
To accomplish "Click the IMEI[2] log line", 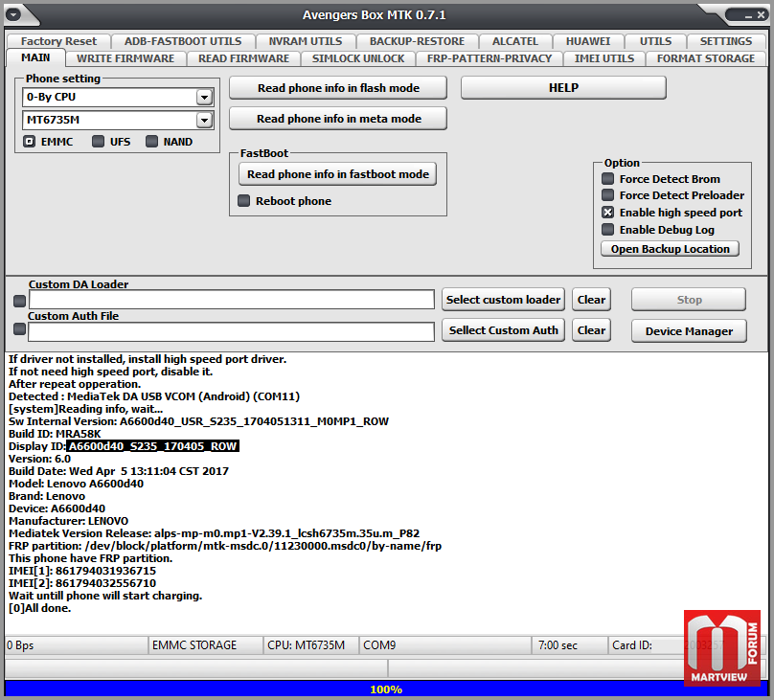I will [x=82, y=583].
